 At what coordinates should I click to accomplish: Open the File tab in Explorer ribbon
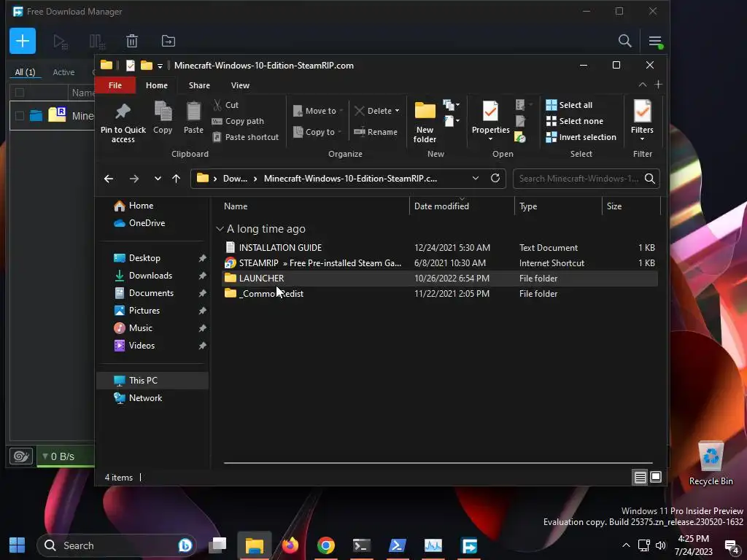115,85
